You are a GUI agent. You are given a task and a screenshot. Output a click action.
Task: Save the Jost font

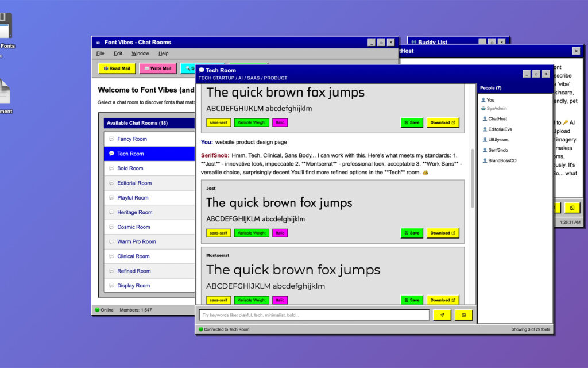click(412, 233)
